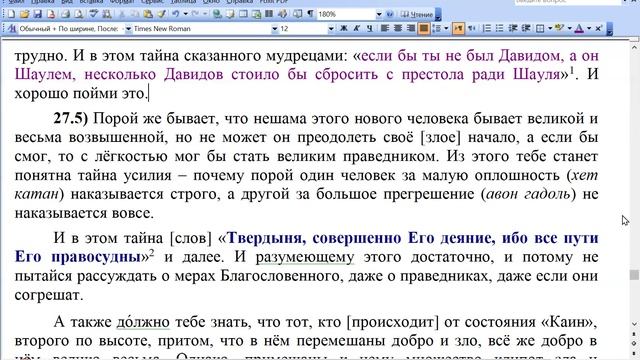Viewport: 640px width, 360px height.
Task: Expand the borders dropdown arrow
Action: pyautogui.click(x=550, y=29)
